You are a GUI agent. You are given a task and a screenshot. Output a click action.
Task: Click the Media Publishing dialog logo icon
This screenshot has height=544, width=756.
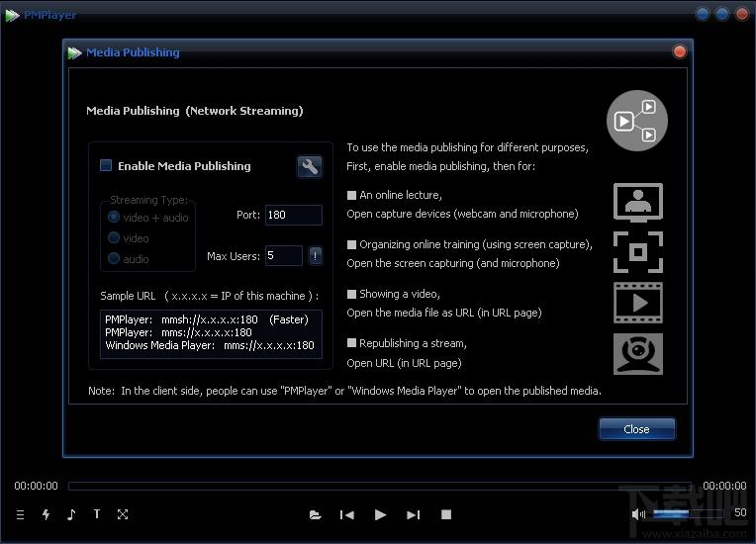click(x=74, y=52)
